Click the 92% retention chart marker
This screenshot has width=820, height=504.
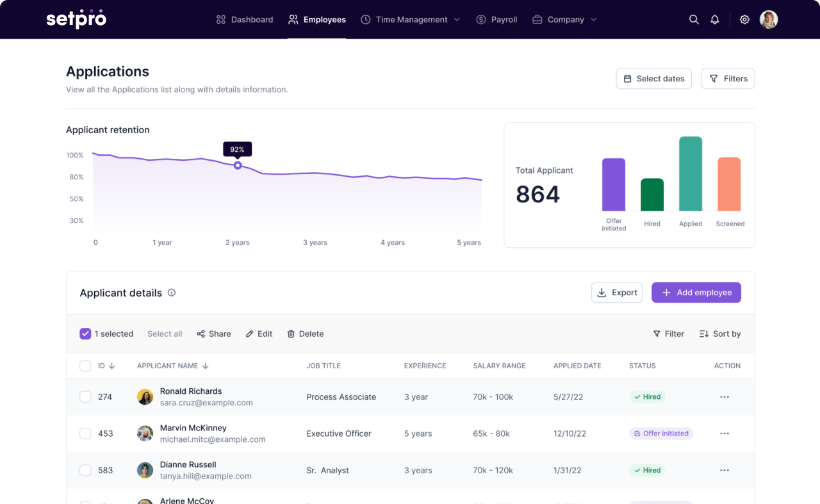point(238,165)
